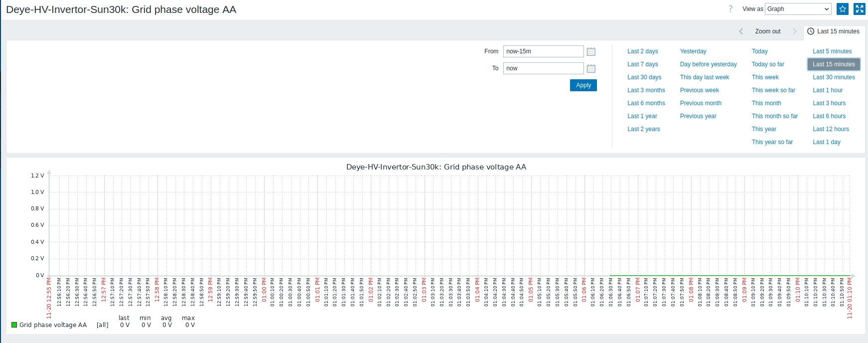This screenshot has width=868, height=343.
Task: Select Last 1 hour range
Action: pyautogui.click(x=828, y=90)
